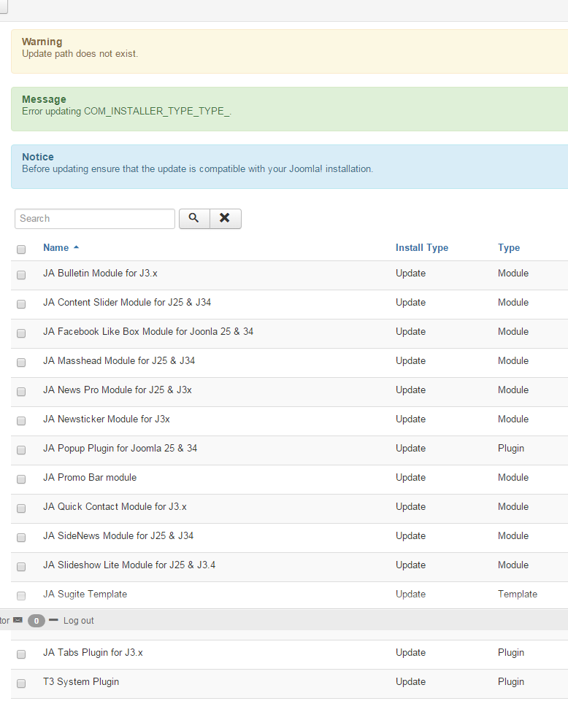Click JA Quick Contact Module name
568x728 pixels.
pyautogui.click(x=115, y=506)
